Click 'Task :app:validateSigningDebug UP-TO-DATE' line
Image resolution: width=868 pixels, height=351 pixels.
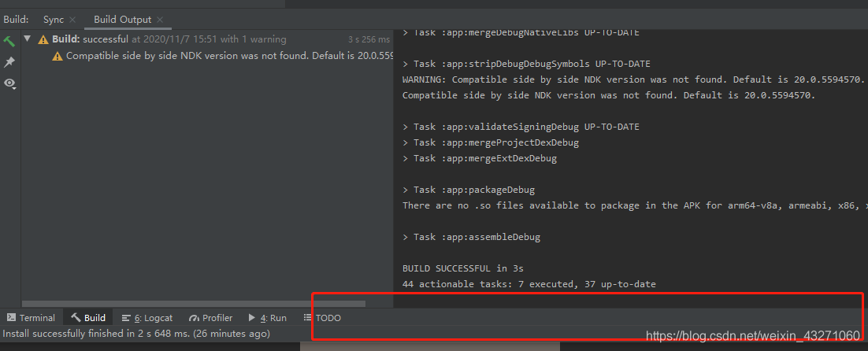(x=521, y=127)
